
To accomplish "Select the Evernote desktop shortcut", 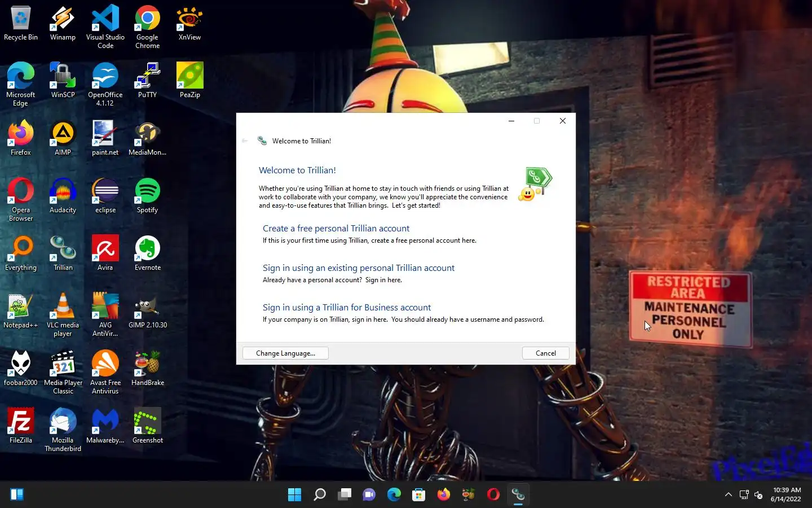I will point(148,253).
